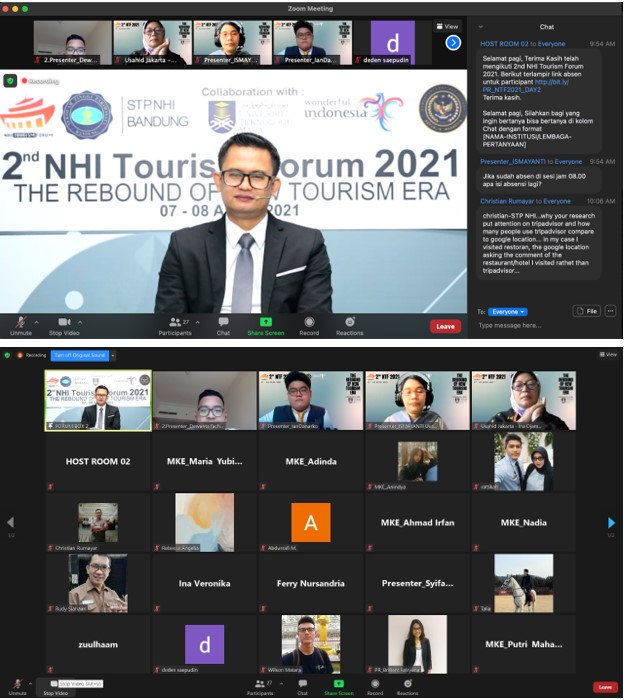Screen dimensions: 624x700
Task: Expand audio options arrow beside Unmute, top window
Action: point(37,322)
